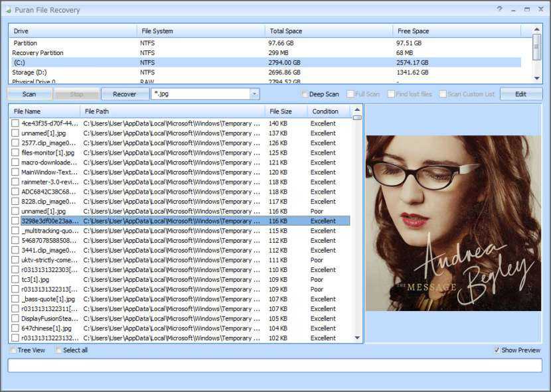Maximize the Puran File Recovery window
The height and width of the screenshot is (392, 551).
527,9
